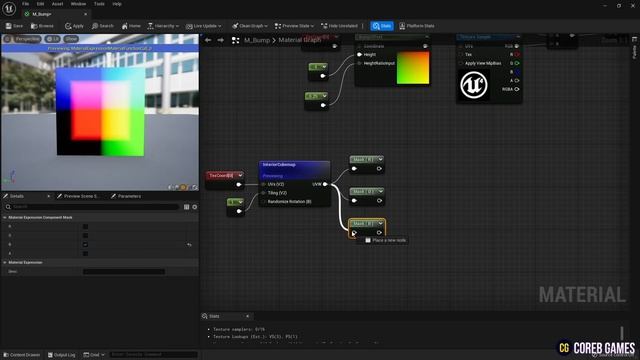Screen dimensions: 640x360
Task: Close the M_Bump tab
Action: pyautogui.click(x=85, y=14)
